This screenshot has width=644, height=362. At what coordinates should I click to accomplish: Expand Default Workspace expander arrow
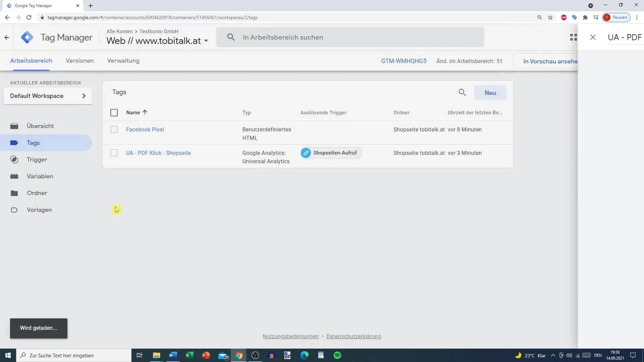pos(84,96)
